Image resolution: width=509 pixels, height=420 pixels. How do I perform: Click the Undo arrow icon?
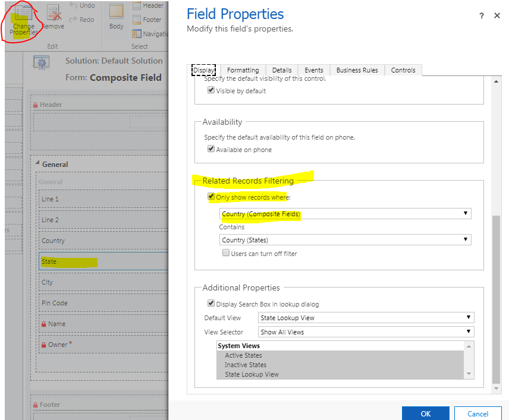pos(73,6)
